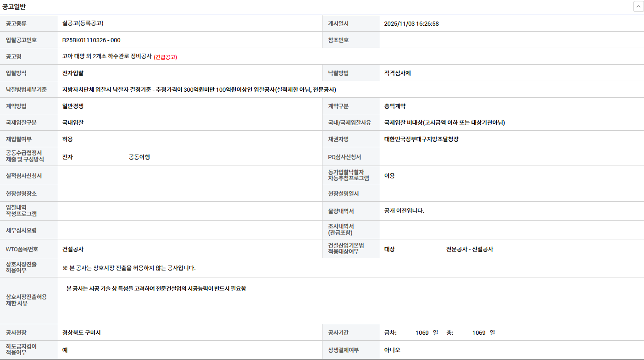Click construction site value 경상북도 구미시
Viewport: 644px width, 360px height.
(x=82, y=332)
